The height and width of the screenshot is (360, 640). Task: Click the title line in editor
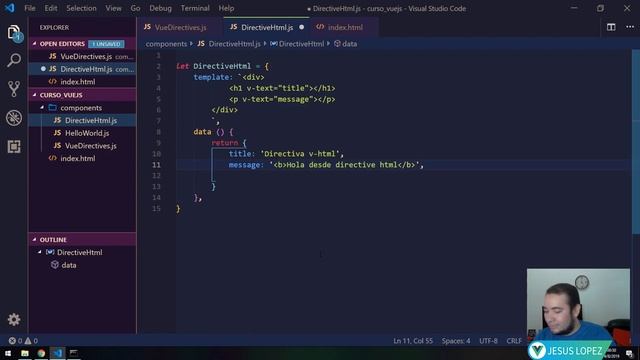[x=286, y=154]
